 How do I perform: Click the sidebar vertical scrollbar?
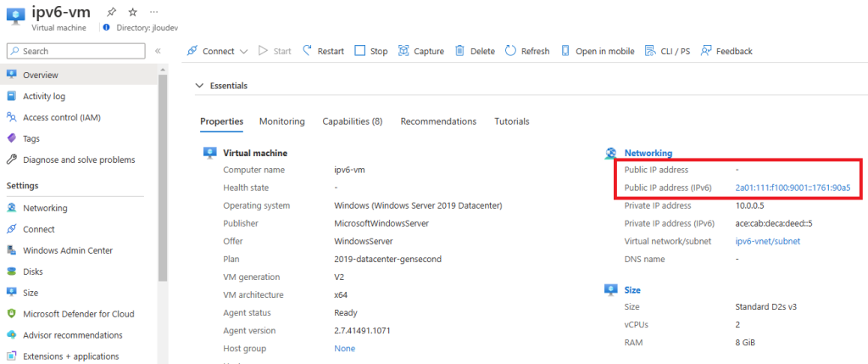click(x=163, y=177)
